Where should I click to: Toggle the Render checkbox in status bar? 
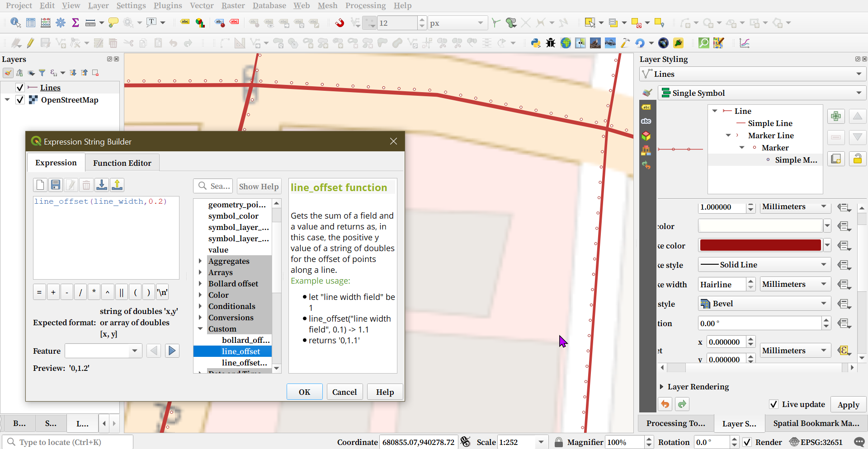[747, 442]
